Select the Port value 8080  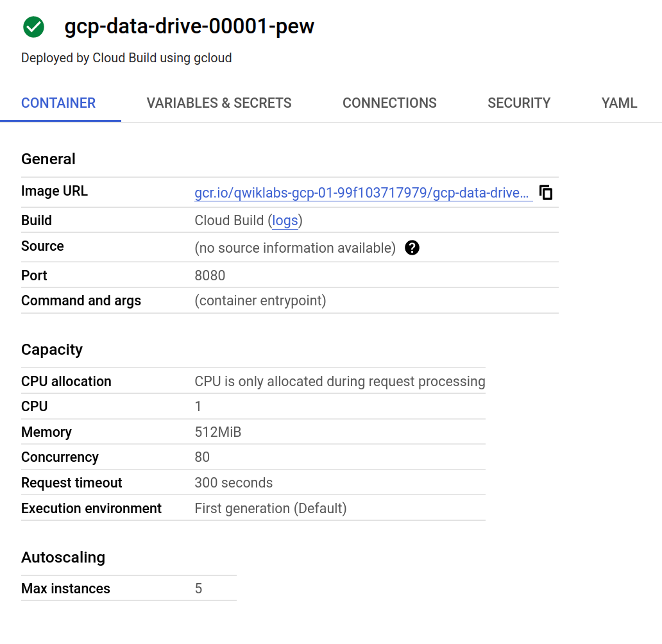(x=210, y=275)
